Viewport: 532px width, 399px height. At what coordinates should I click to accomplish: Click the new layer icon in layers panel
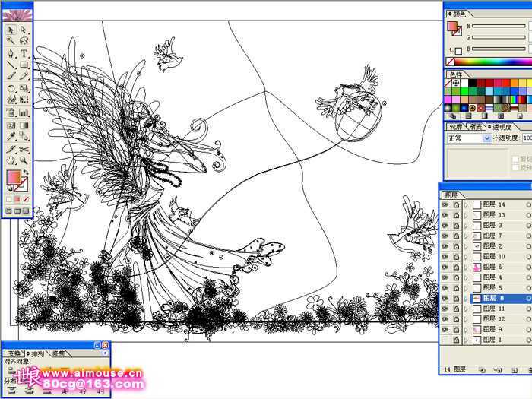coord(515,370)
